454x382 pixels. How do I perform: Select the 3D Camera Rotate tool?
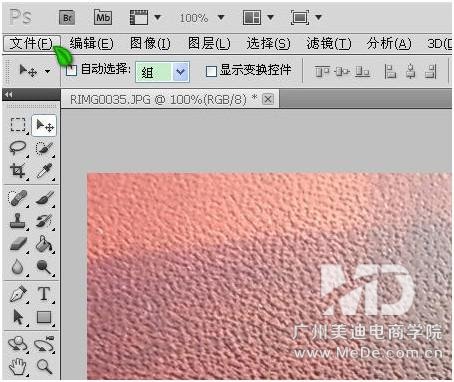(44, 344)
